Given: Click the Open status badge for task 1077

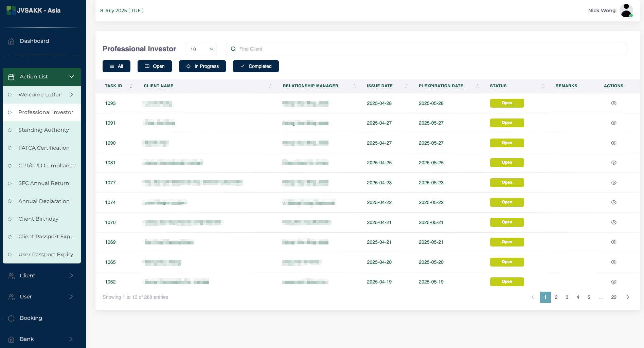Looking at the screenshot, I should pyautogui.click(x=507, y=183).
